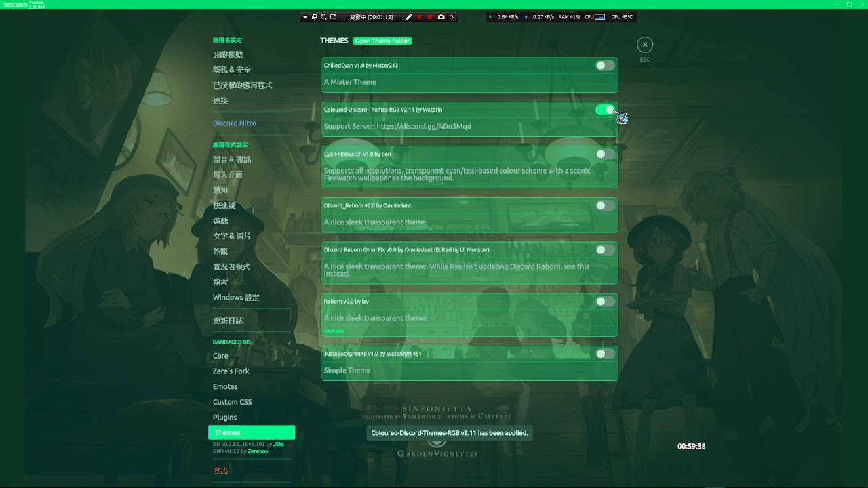Click 'Cyan-Firewatch v1.0 by den' title
This screenshot has height=488, width=868.
pos(357,154)
